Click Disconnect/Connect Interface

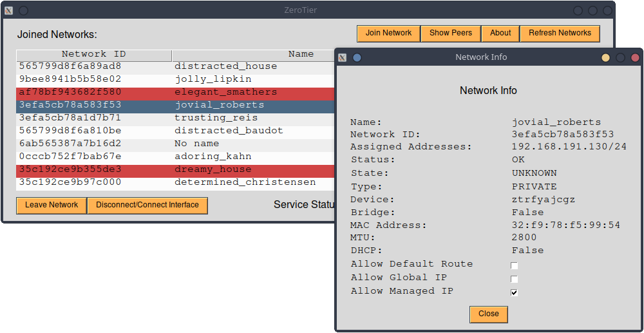pyautogui.click(x=147, y=205)
